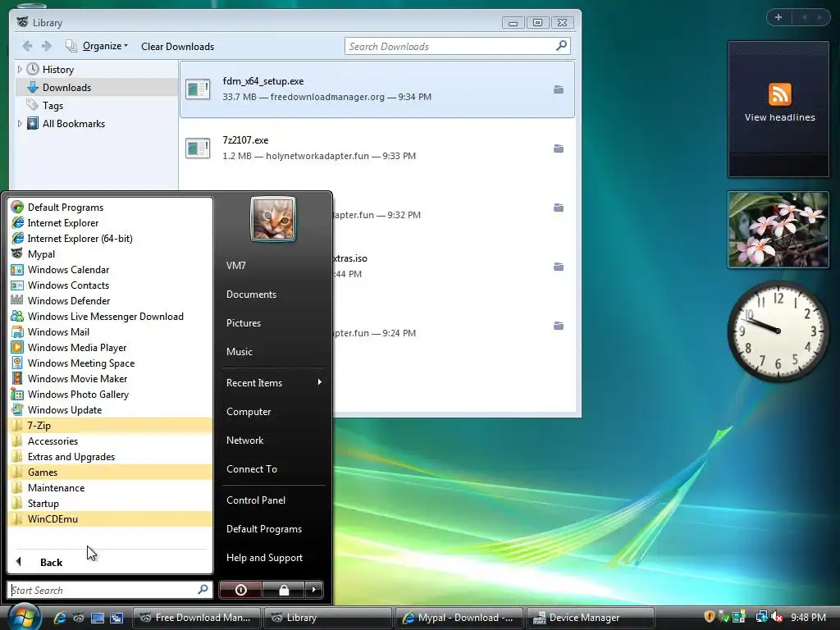
Task: Open Windows Update
Action: pos(111,409)
